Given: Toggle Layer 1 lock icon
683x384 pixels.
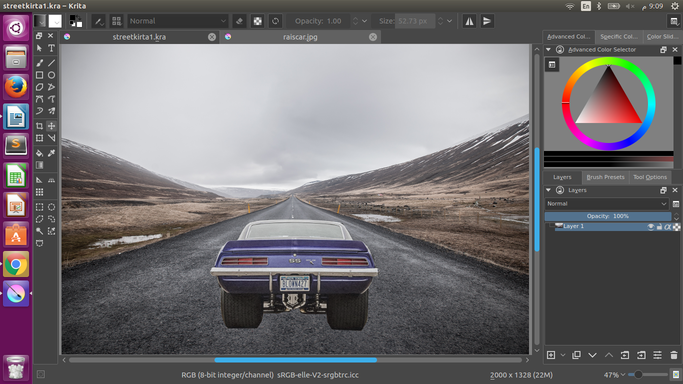Looking at the screenshot, I should point(659,227).
